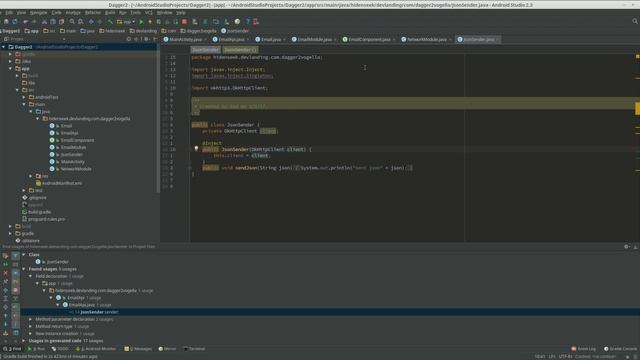640x360 pixels.
Task: Open the Refactor menu
Action: click(93, 13)
